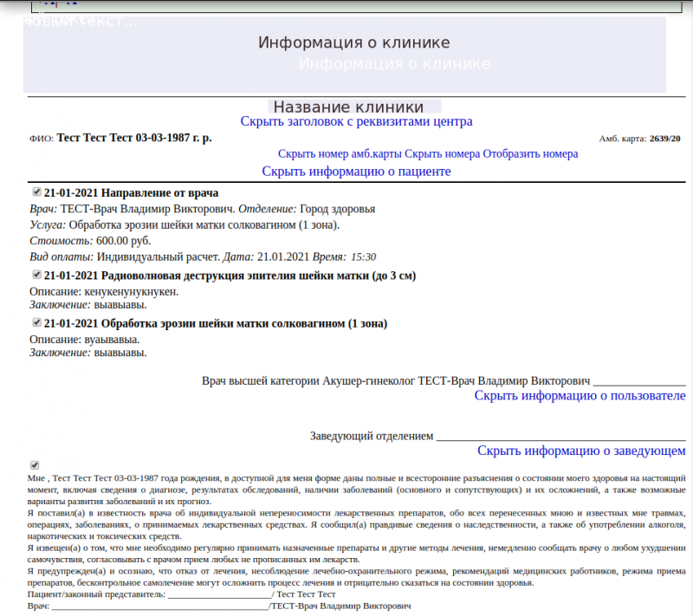Hide patient info via «Скрыть информацию о пациенте»
Screen dimensions: 693x616
coord(357,171)
